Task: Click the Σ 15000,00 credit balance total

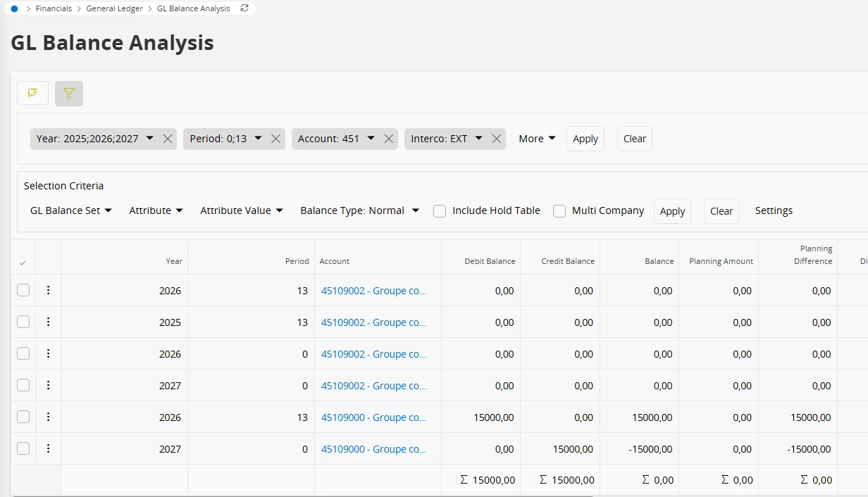Action: 566,479
